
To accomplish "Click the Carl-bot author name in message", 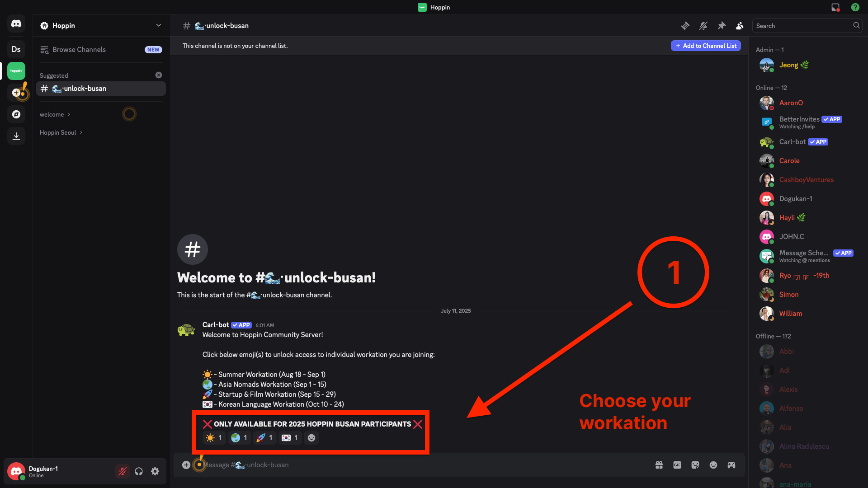I will point(216,325).
